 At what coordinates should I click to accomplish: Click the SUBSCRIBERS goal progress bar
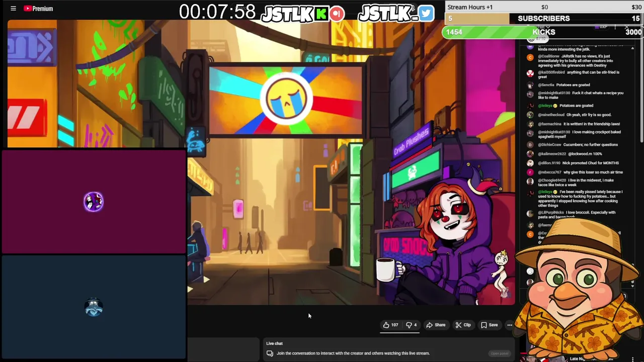[x=543, y=19]
